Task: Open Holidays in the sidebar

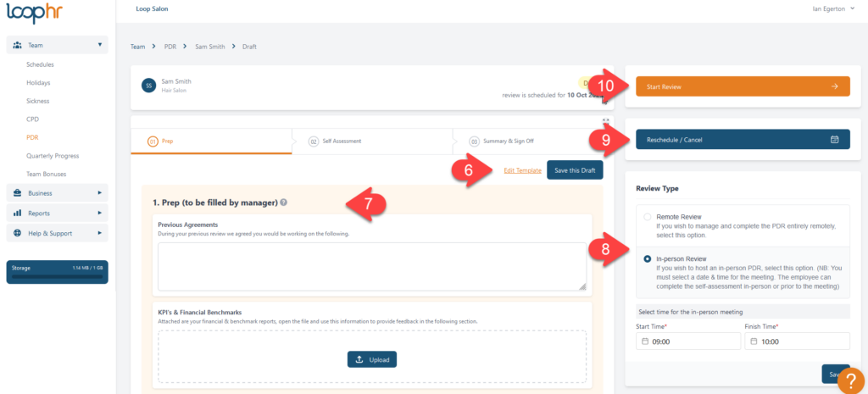Action: pyautogui.click(x=38, y=83)
